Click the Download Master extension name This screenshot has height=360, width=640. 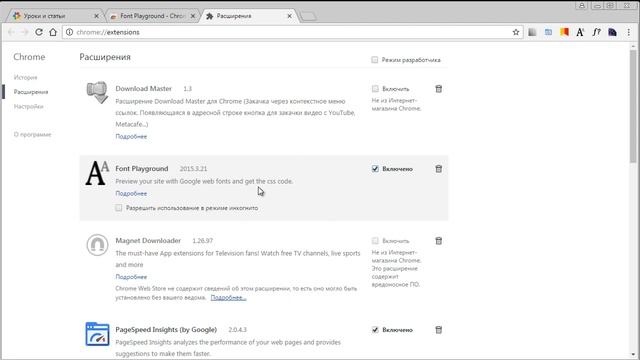(x=143, y=89)
